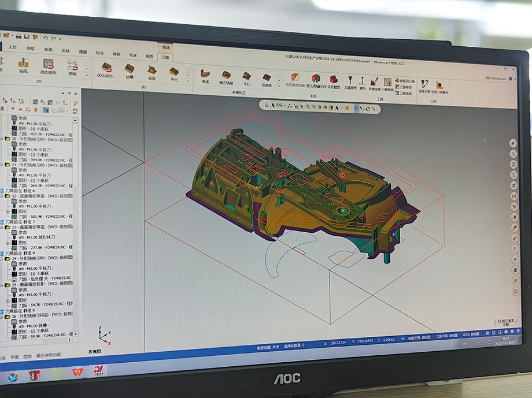Click the WCS: 俯视图 status bar entry
This screenshot has width=532, height=398.
click(x=472, y=334)
